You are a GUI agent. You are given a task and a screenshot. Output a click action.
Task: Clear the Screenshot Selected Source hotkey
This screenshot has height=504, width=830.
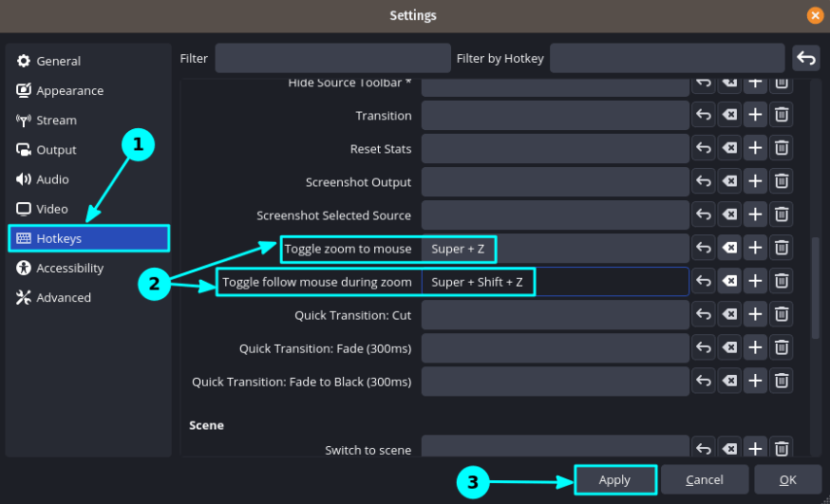click(729, 215)
